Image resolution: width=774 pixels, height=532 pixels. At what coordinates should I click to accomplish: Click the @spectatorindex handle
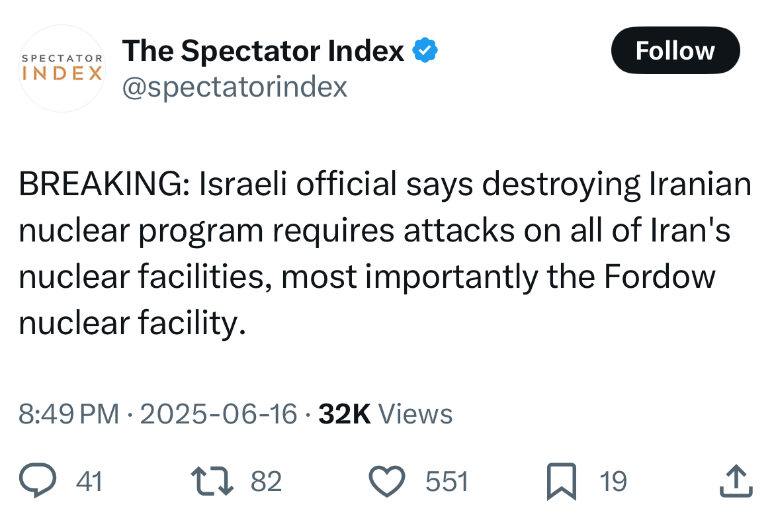tap(235, 87)
